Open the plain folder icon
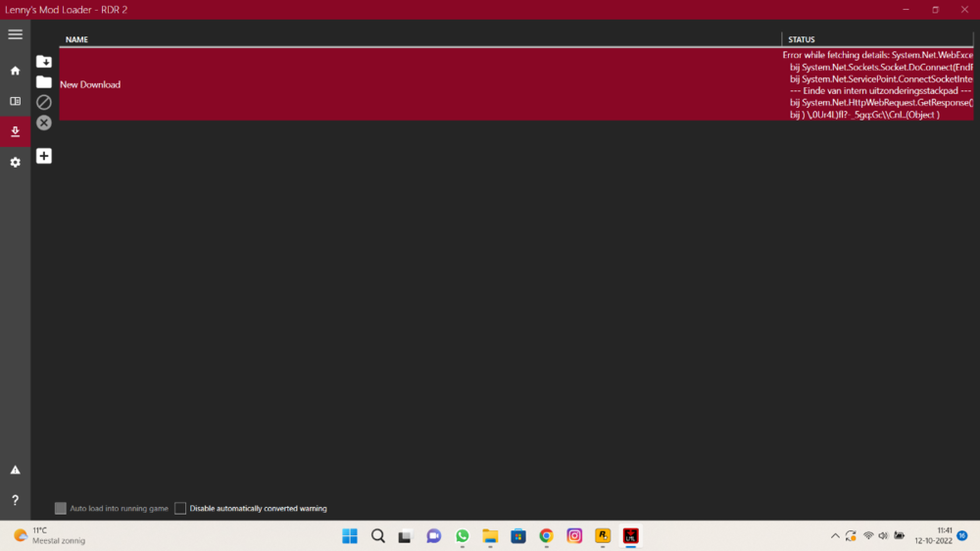Screen dimensions: 980x551 pyautogui.click(x=44, y=82)
